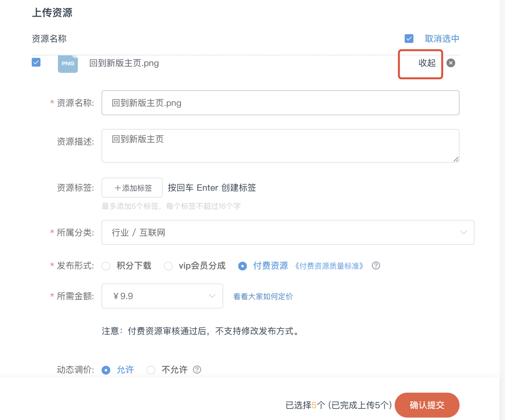Screen dimensions: 505x420
Task: Click the hint 按回车 Enter 创建标签
Action: coord(212,188)
